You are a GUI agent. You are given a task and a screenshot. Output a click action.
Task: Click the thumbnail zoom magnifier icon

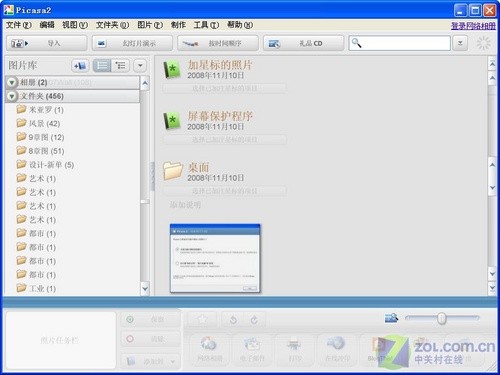(391, 318)
